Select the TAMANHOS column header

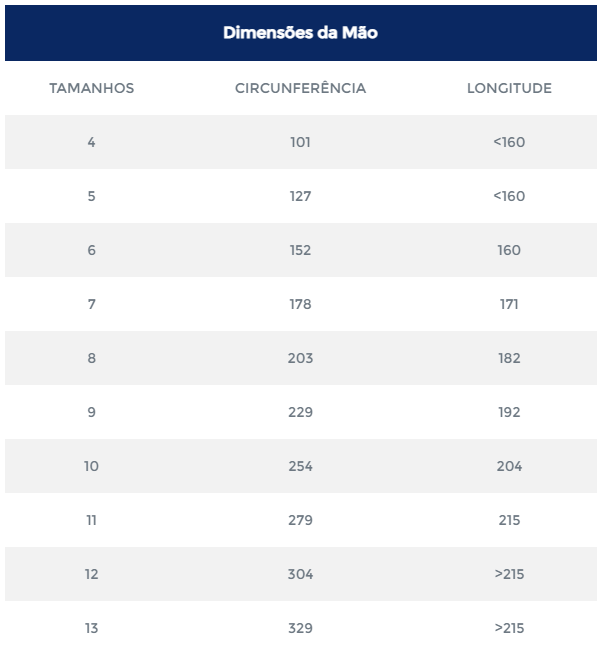click(x=91, y=88)
